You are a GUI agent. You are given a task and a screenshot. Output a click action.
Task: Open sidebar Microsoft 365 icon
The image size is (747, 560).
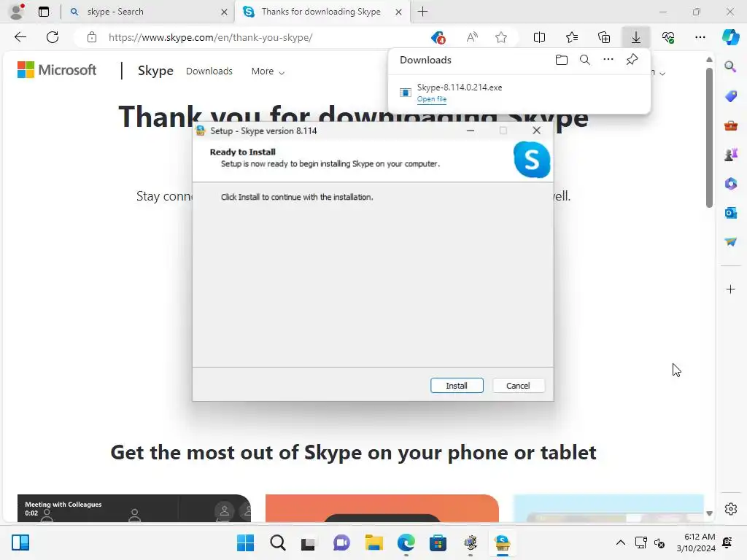tap(730, 183)
